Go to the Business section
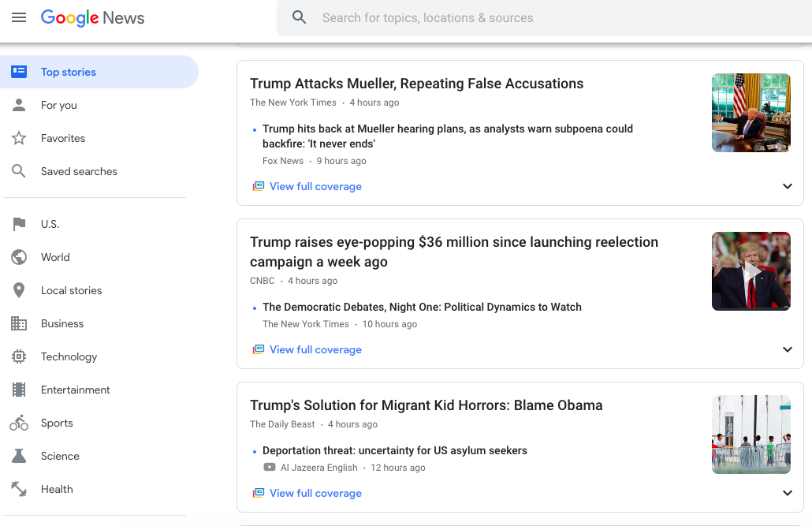 coord(62,323)
